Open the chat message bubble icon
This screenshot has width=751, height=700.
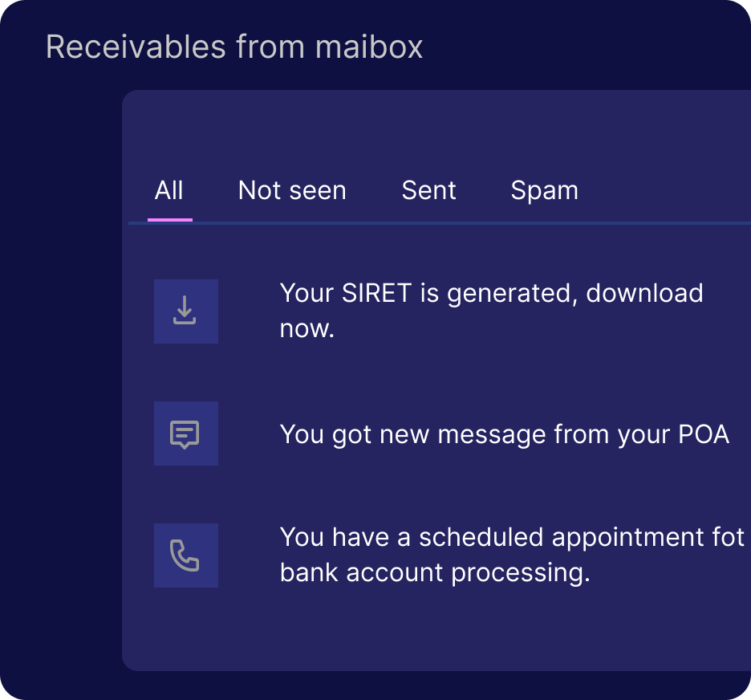click(x=186, y=433)
